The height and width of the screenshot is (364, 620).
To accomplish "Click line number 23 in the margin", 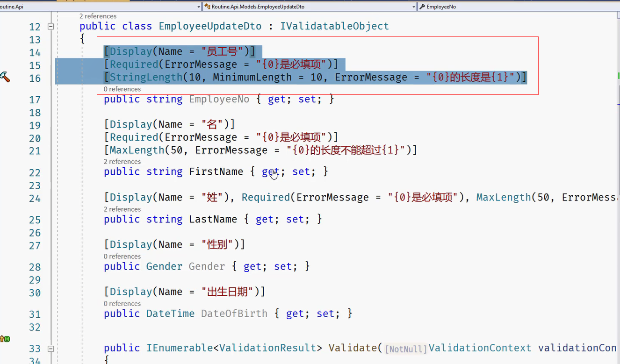I will 35,186.
